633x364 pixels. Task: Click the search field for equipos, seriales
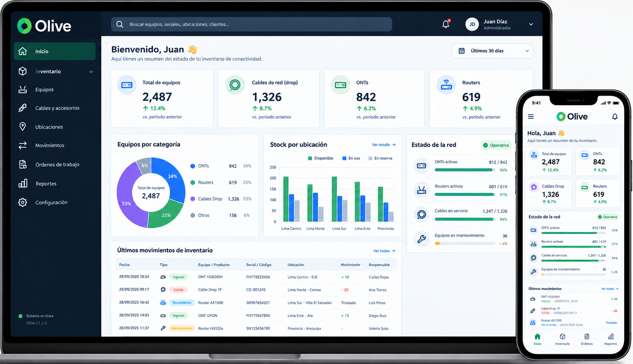(x=251, y=24)
